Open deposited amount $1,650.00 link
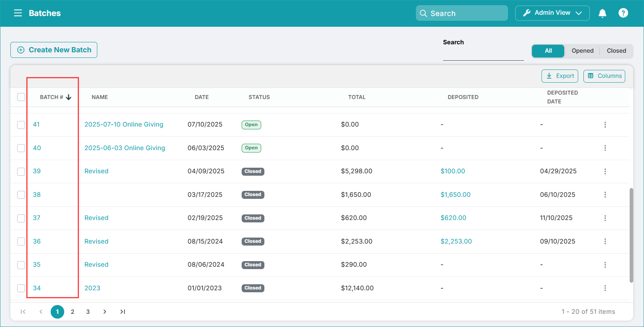Screen dimensions: 644x327 pyautogui.click(x=455, y=194)
